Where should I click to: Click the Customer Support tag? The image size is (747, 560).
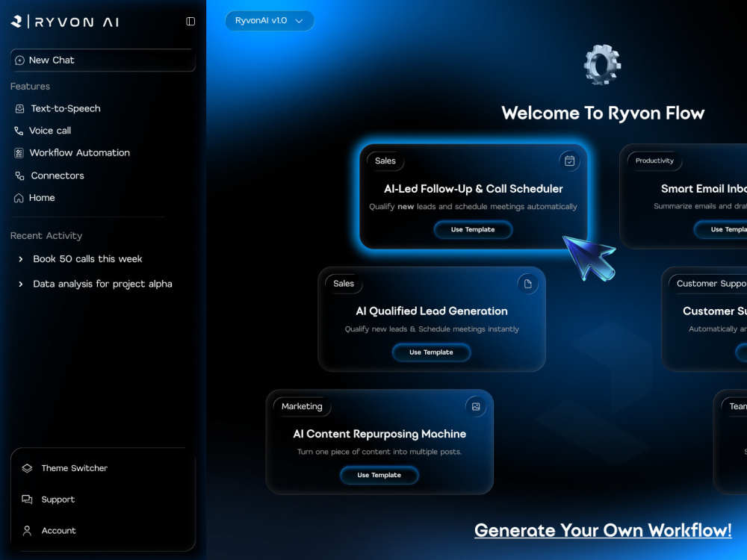(708, 284)
